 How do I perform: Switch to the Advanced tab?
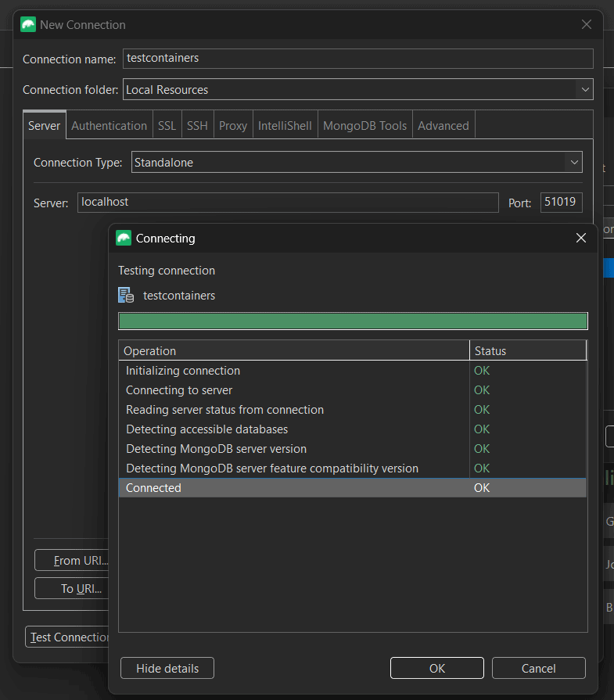(x=443, y=126)
